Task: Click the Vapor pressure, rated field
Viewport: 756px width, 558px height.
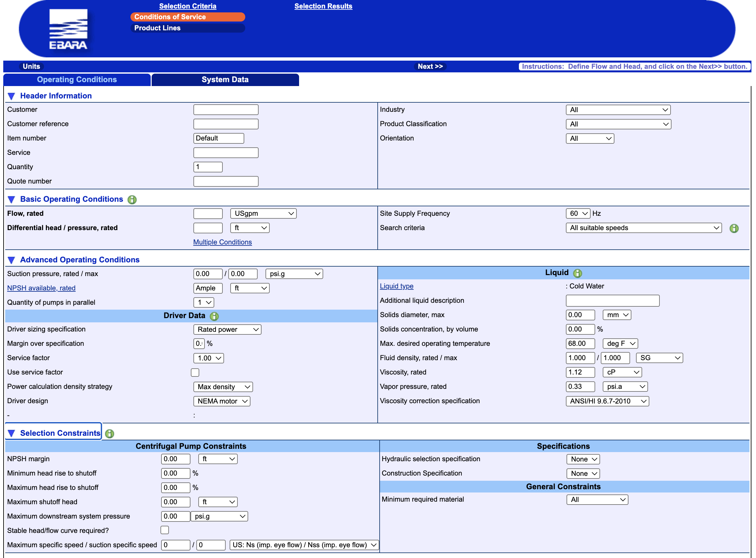Action: point(580,387)
